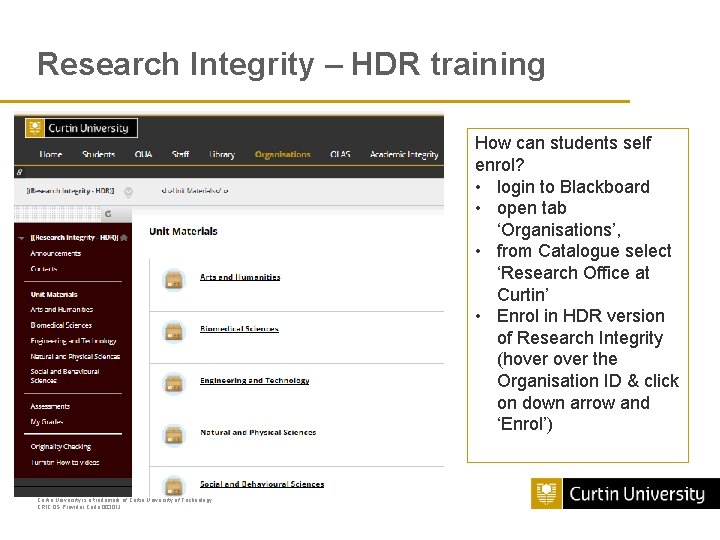Open the Students tab
720x540 pixels.
[98, 154]
